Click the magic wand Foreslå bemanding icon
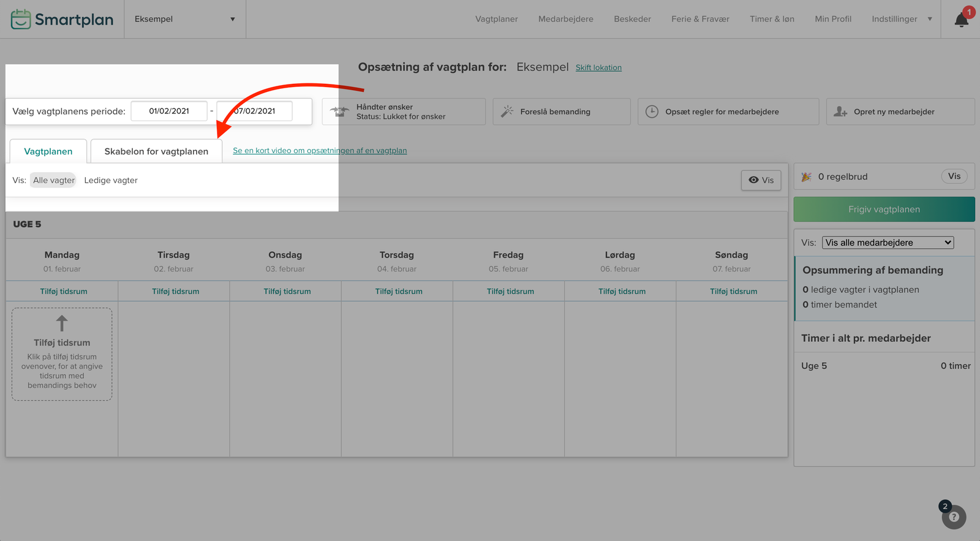Screen dimensions: 980x541 point(507,112)
